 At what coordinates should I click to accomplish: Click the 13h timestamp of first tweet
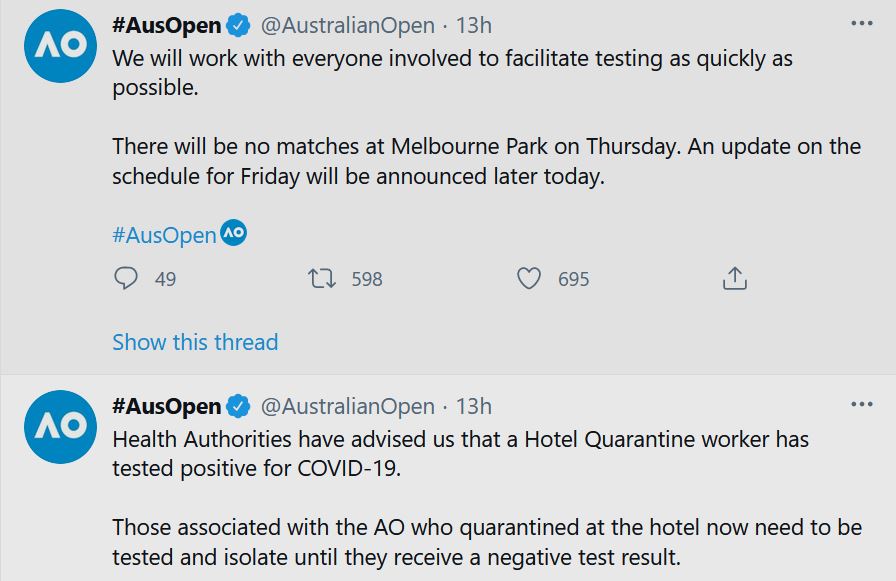(x=474, y=26)
